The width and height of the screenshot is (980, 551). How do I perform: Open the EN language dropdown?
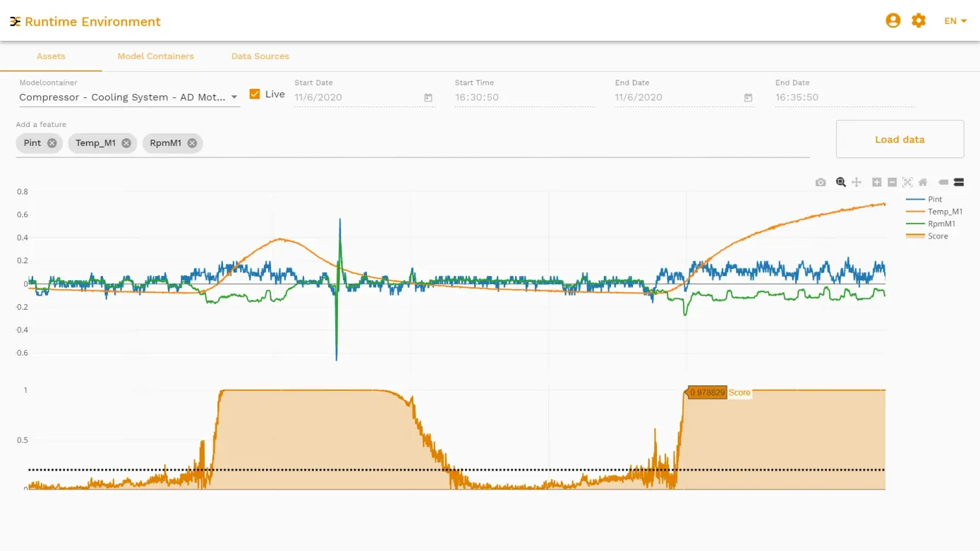click(x=955, y=21)
